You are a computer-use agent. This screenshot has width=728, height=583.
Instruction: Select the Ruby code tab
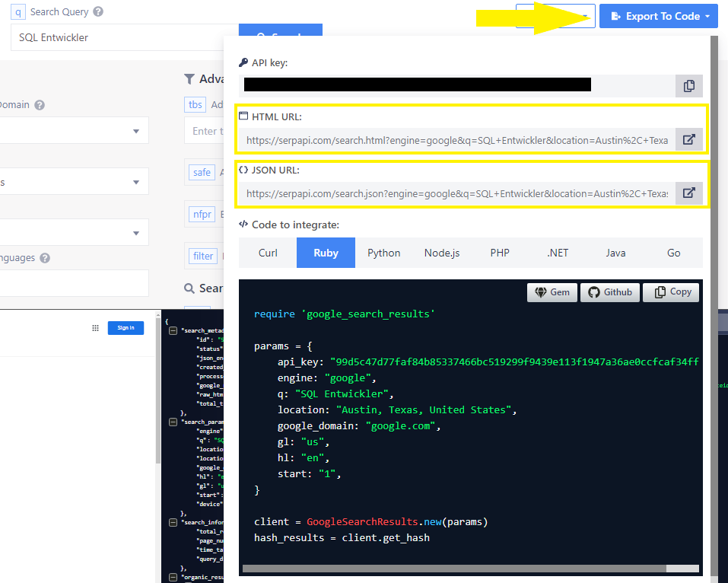[326, 253]
